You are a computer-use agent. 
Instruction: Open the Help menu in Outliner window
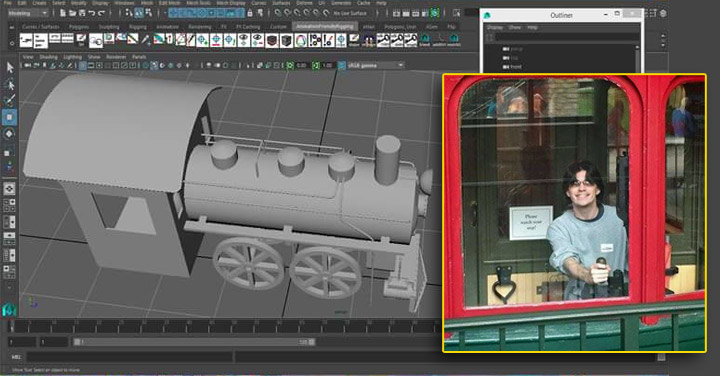pos(532,28)
